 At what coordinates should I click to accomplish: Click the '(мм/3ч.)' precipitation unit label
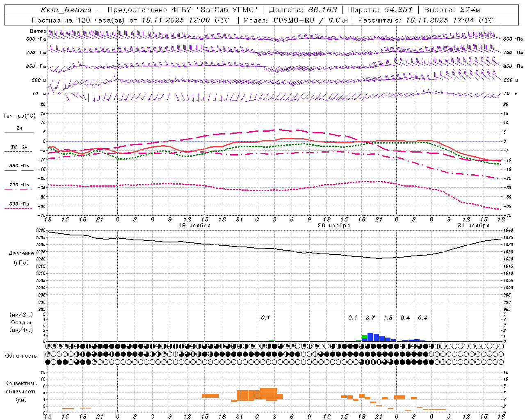point(21,315)
